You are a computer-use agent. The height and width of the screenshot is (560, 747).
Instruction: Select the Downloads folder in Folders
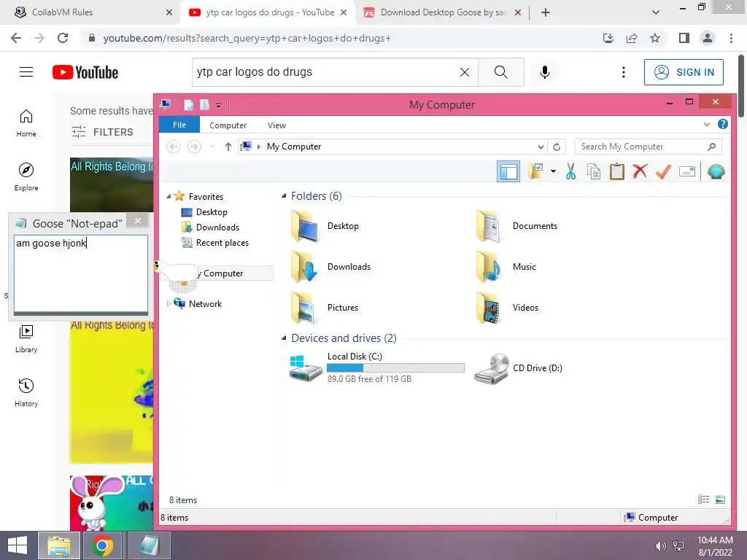point(330,267)
